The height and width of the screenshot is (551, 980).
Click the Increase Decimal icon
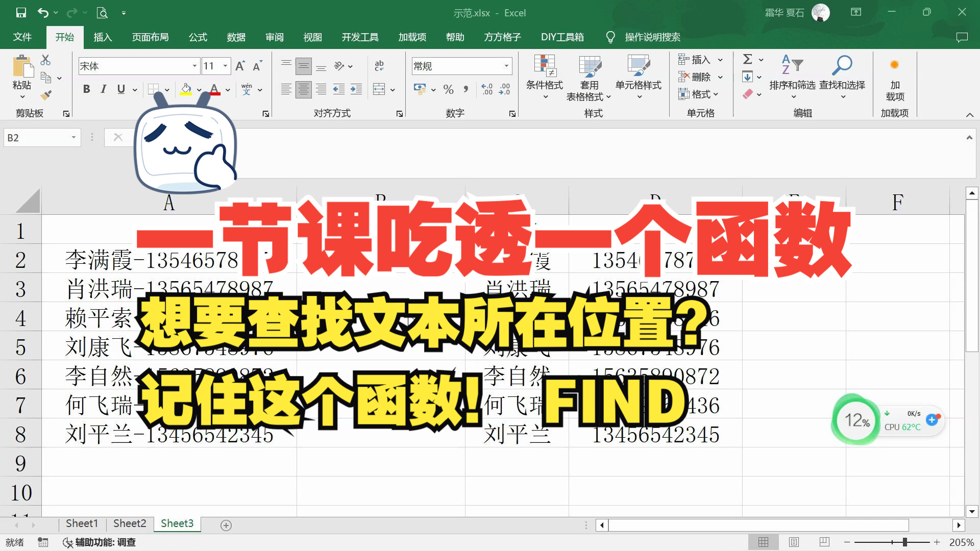487,89
